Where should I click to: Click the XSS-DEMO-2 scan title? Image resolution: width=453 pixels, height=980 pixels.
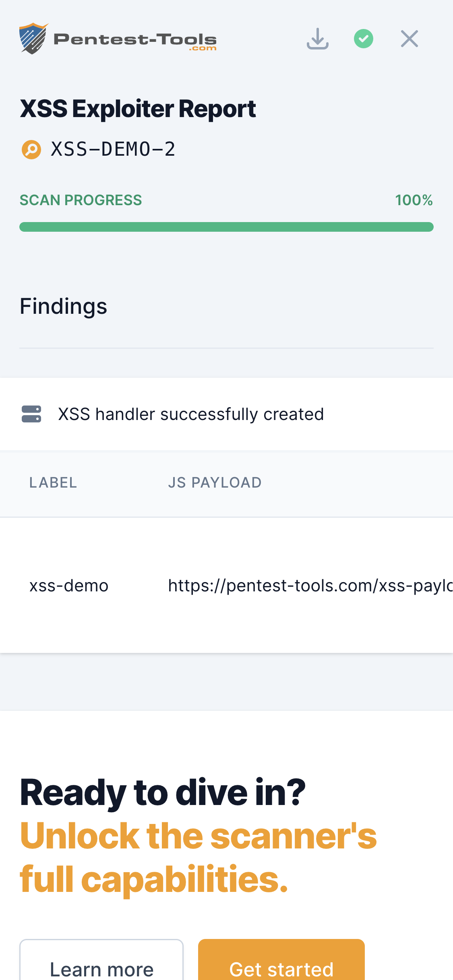tap(114, 149)
